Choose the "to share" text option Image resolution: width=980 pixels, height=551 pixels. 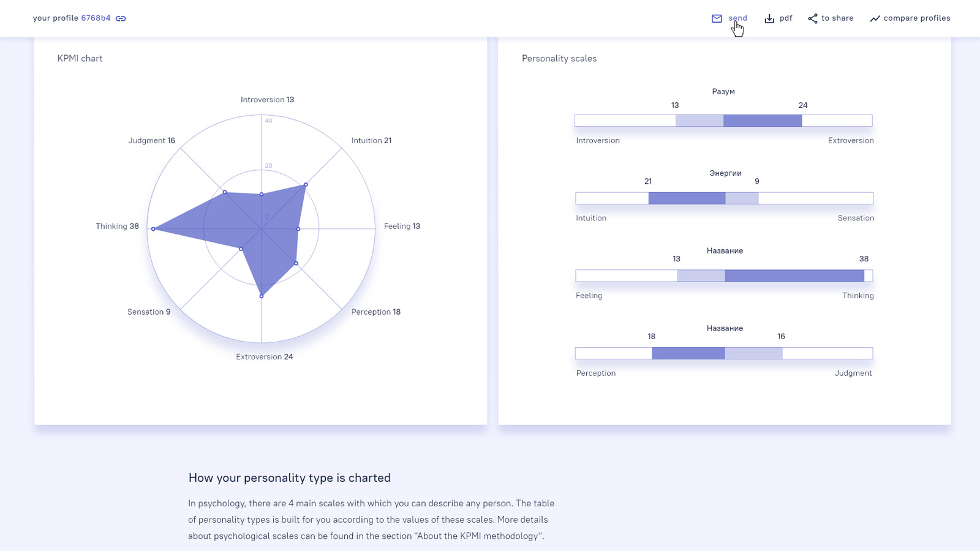837,18
